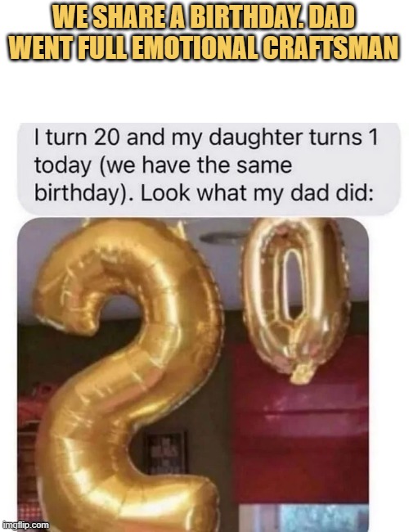The image size is (409, 532).
Task: Click the caption line 'WENT FULL EMOTIONAL CRAFTSMAN'
Action: (x=204, y=47)
